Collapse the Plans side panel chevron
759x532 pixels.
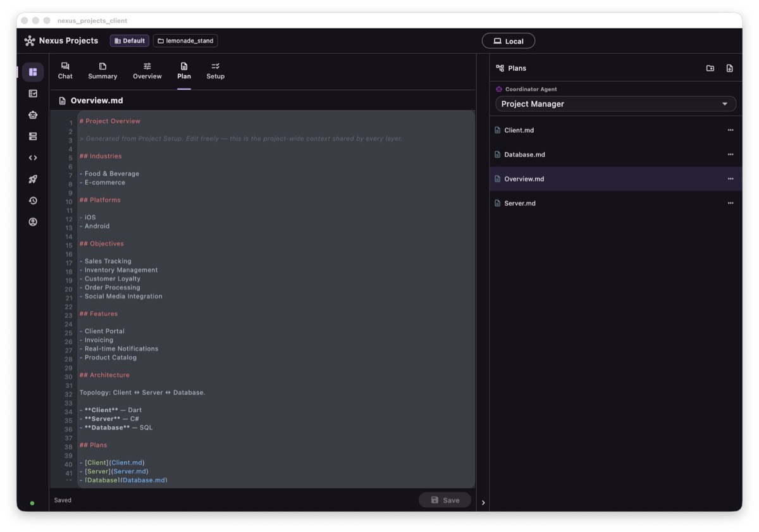(x=483, y=503)
